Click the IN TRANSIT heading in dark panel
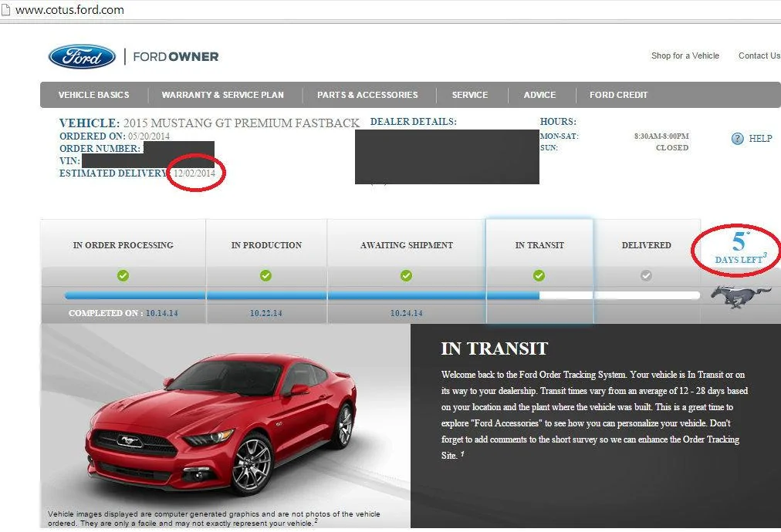Image resolution: width=781 pixels, height=532 pixels. pos(495,348)
